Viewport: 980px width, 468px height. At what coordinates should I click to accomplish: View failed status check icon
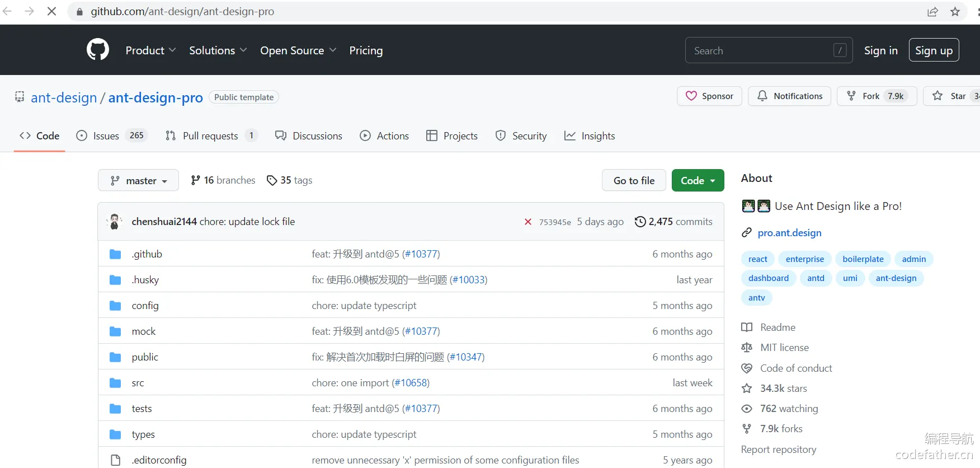click(x=527, y=222)
